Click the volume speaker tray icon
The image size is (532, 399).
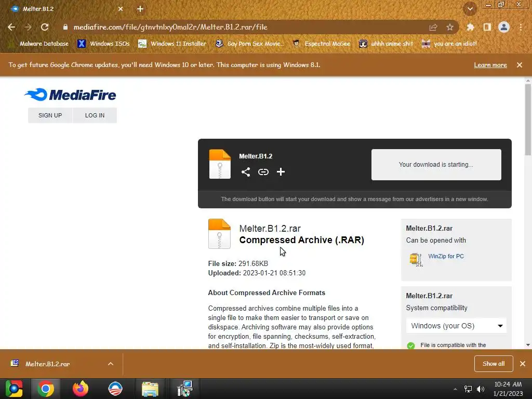(x=480, y=389)
